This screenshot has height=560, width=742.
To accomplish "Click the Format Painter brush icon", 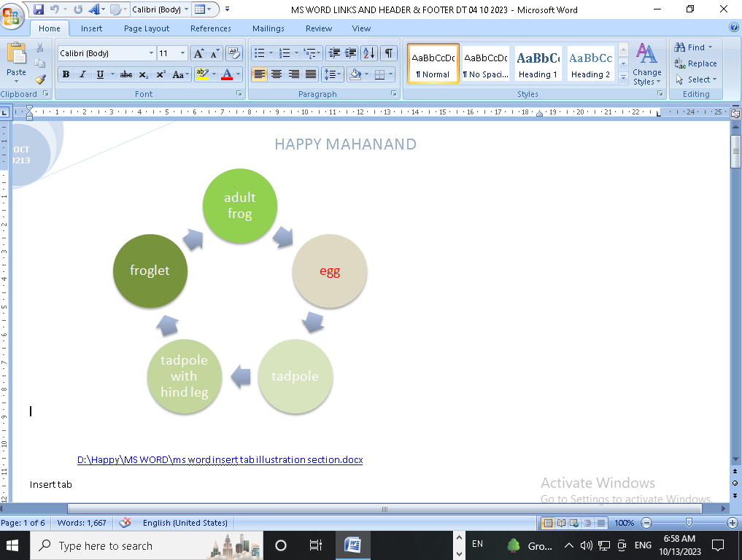I will click(40, 79).
